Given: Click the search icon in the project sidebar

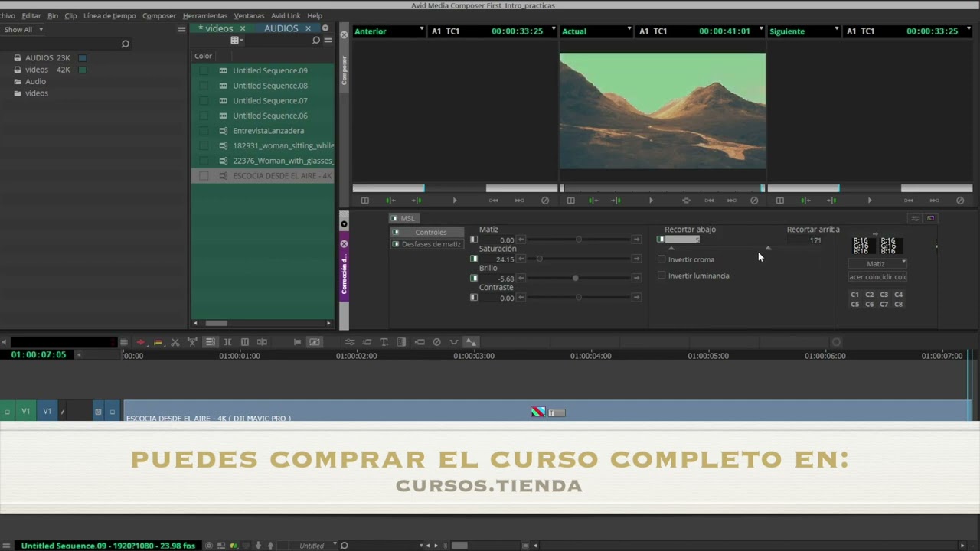Looking at the screenshot, I should 126,44.
